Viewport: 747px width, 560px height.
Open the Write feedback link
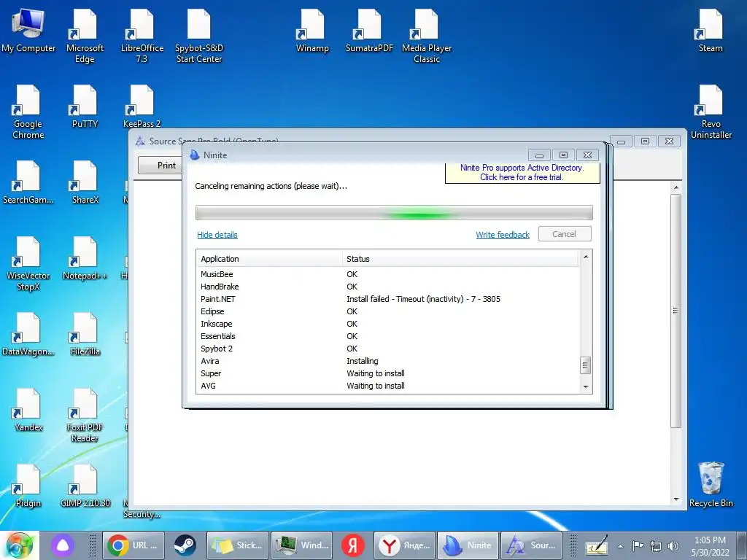point(503,235)
